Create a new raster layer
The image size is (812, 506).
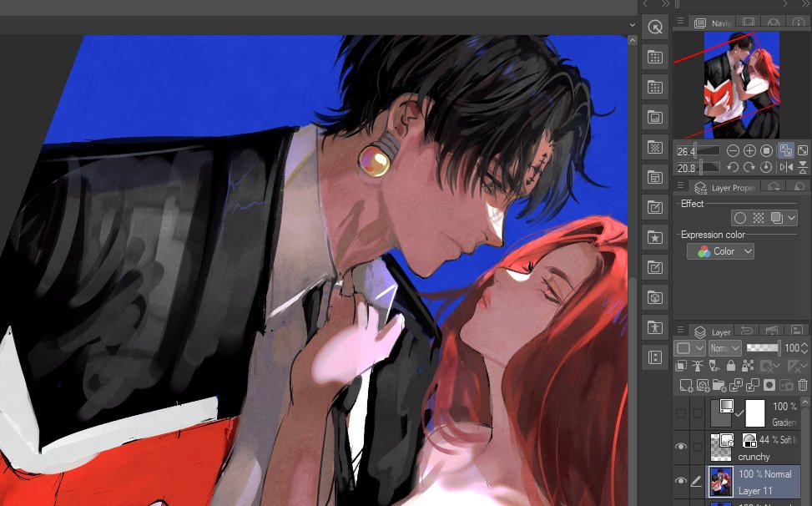click(x=686, y=385)
